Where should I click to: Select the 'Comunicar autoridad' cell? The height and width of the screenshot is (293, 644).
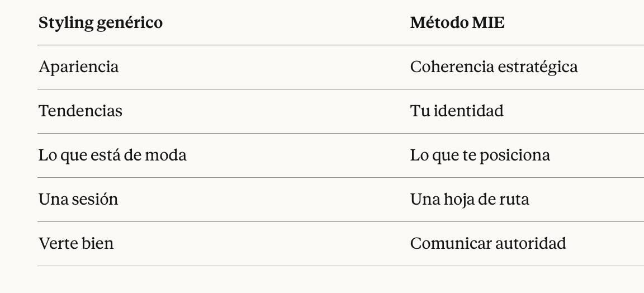point(487,244)
